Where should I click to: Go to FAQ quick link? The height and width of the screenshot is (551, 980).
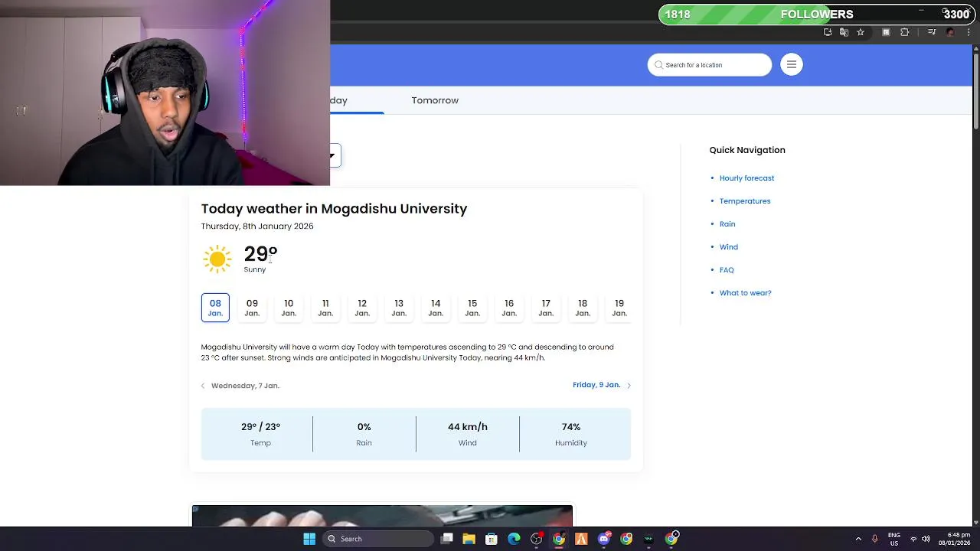click(727, 270)
